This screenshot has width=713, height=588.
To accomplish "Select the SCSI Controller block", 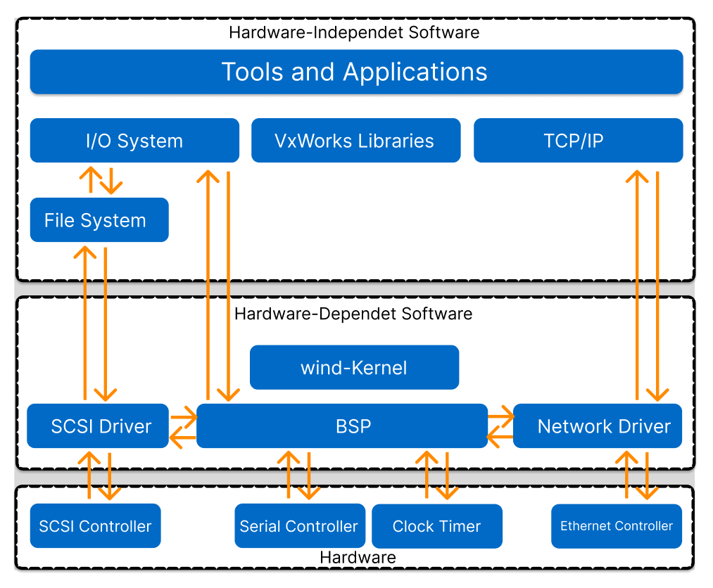I will pyautogui.click(x=94, y=525).
